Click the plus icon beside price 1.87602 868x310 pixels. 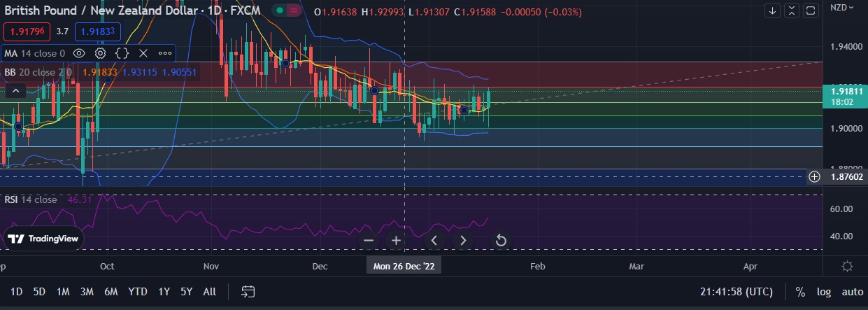(x=814, y=176)
